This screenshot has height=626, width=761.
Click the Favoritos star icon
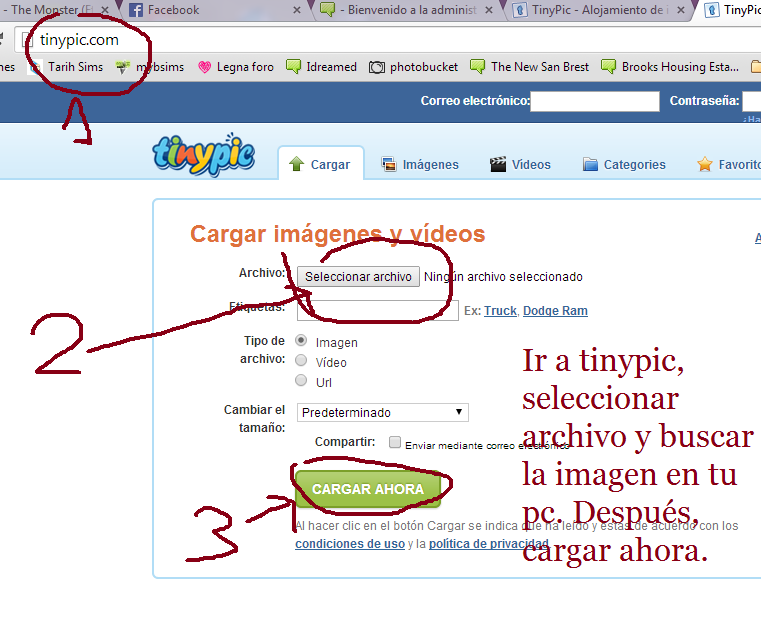click(x=705, y=164)
